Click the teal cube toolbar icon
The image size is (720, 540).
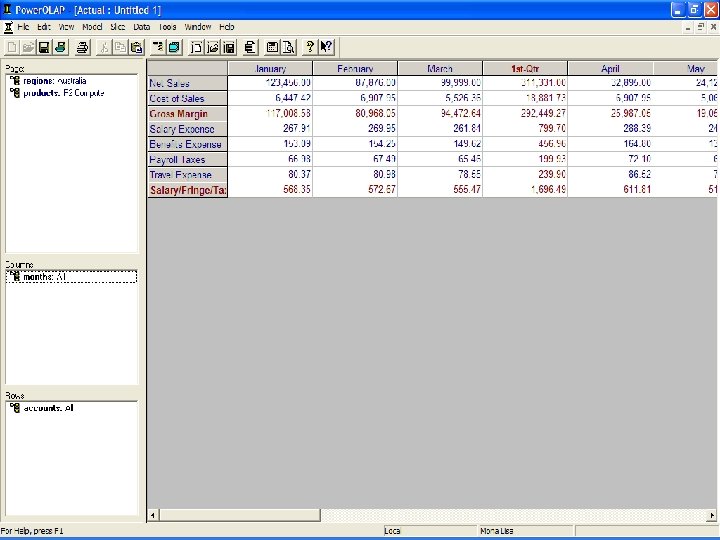coord(174,47)
